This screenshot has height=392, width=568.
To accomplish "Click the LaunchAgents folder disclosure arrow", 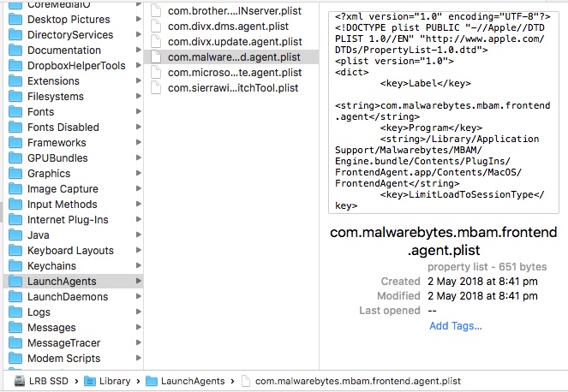I will point(139,282).
